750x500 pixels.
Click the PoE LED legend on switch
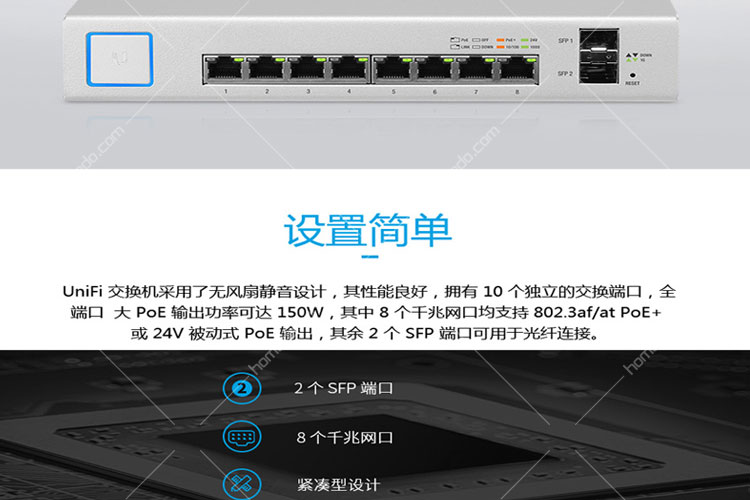[x=495, y=44]
